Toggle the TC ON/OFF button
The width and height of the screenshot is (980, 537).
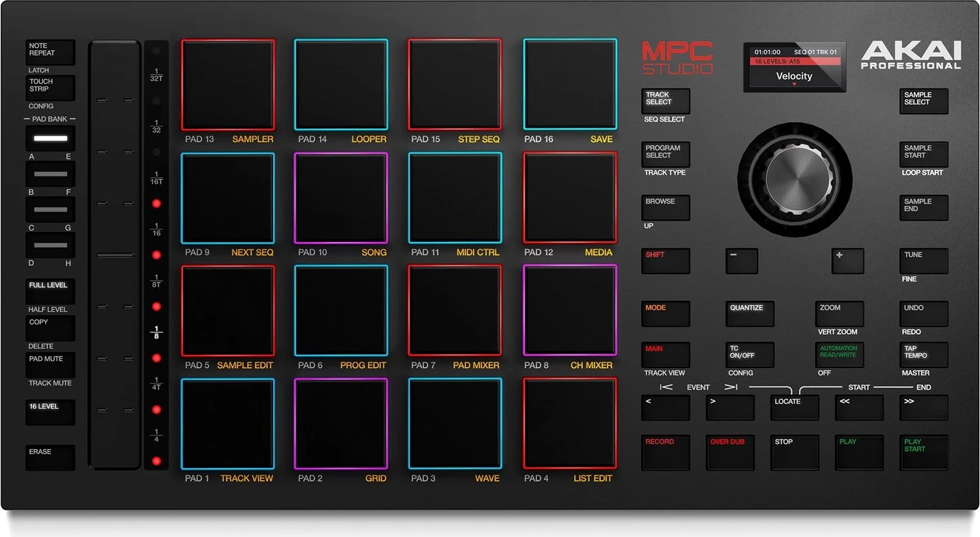coord(750,355)
